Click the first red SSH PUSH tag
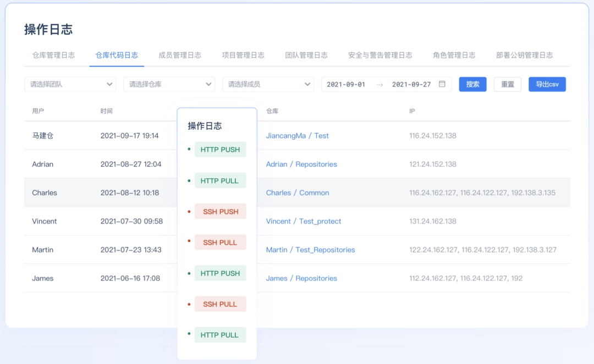 221,211
